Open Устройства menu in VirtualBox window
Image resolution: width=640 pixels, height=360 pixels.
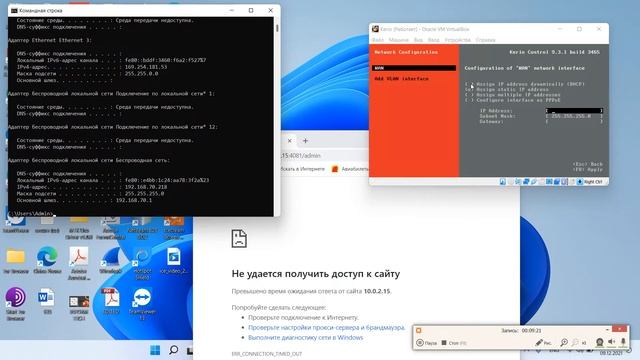(x=458, y=40)
